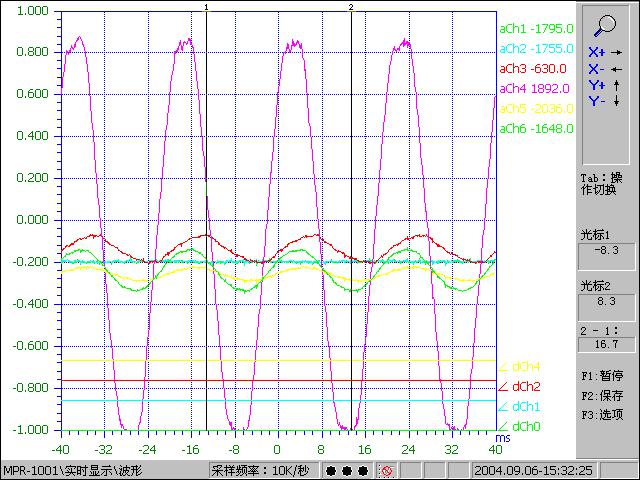This screenshot has height=480, width=640.
Task: Toggle the aCh4 magenta channel label
Action: pos(535,88)
